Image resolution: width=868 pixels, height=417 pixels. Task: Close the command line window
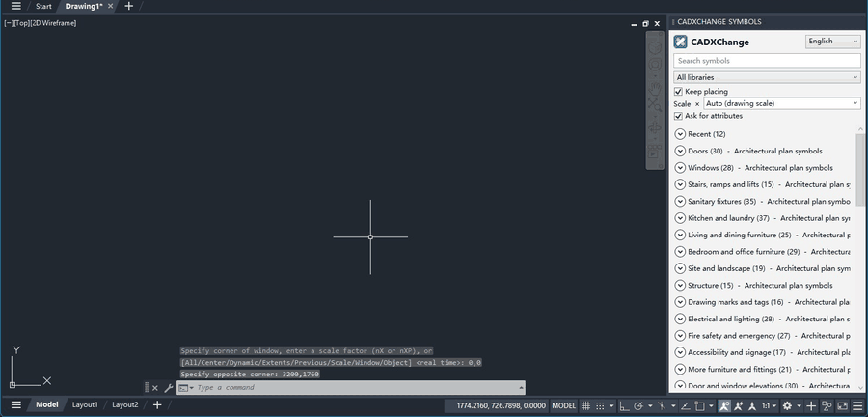155,388
